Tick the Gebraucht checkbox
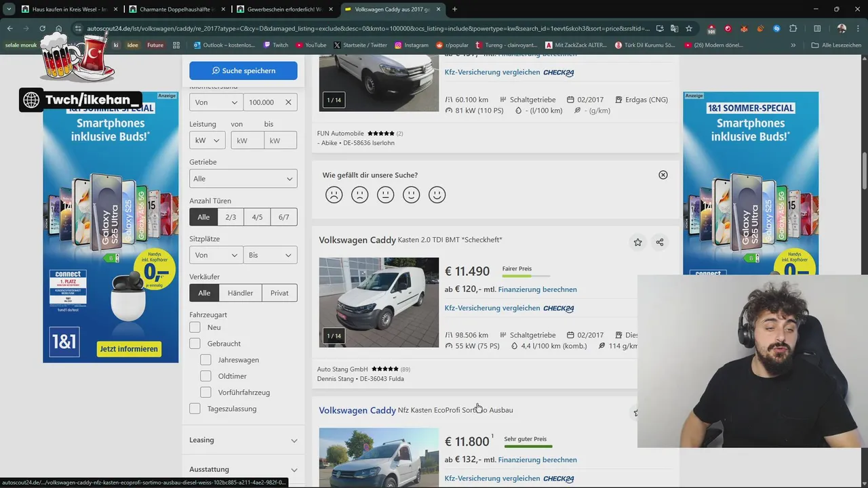This screenshot has height=488, width=868. (x=195, y=344)
